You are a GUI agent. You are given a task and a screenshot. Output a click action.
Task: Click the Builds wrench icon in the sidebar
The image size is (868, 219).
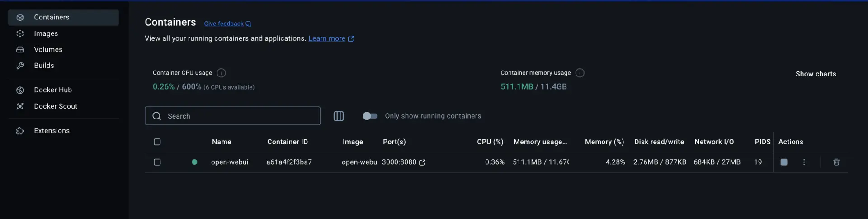click(20, 66)
